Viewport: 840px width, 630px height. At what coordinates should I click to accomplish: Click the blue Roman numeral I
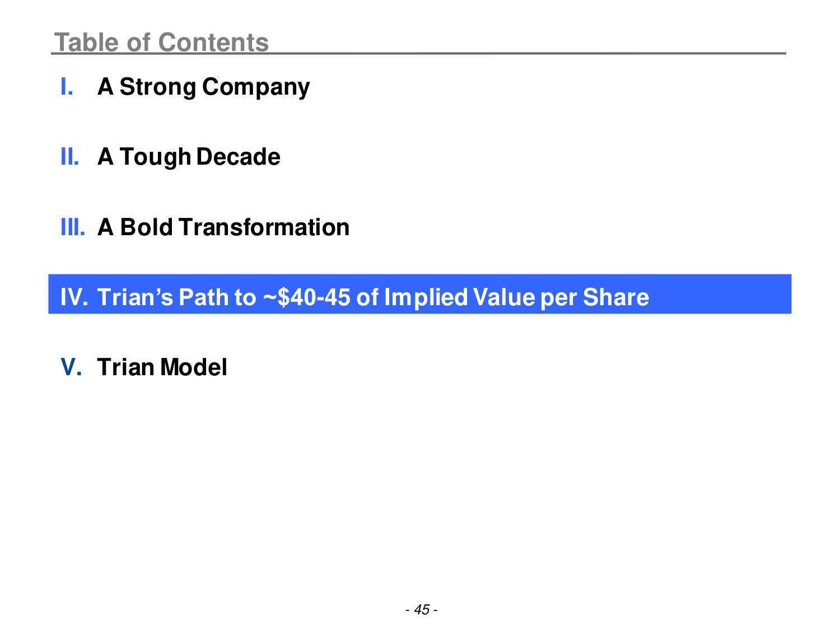pos(67,87)
